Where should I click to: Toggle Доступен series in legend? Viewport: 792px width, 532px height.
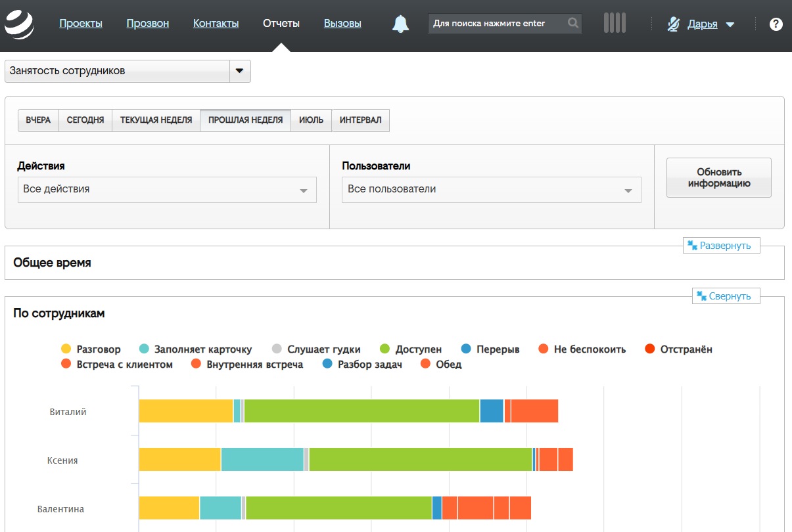click(x=411, y=349)
